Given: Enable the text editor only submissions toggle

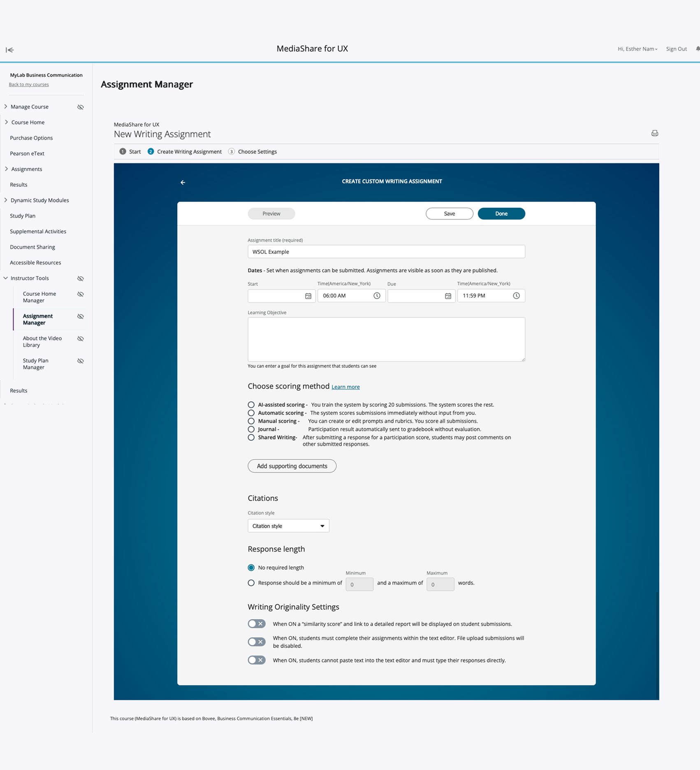Looking at the screenshot, I should 257,642.
